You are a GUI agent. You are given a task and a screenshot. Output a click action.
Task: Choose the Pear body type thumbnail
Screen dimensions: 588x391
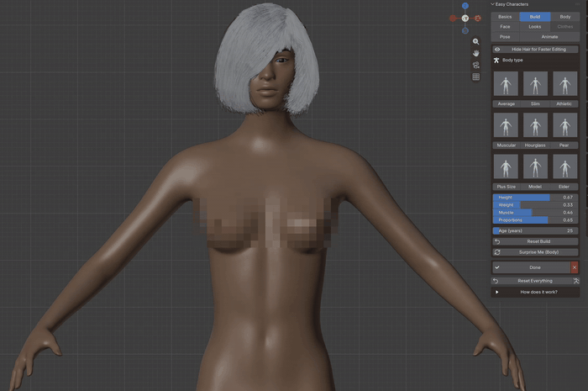[x=564, y=125]
